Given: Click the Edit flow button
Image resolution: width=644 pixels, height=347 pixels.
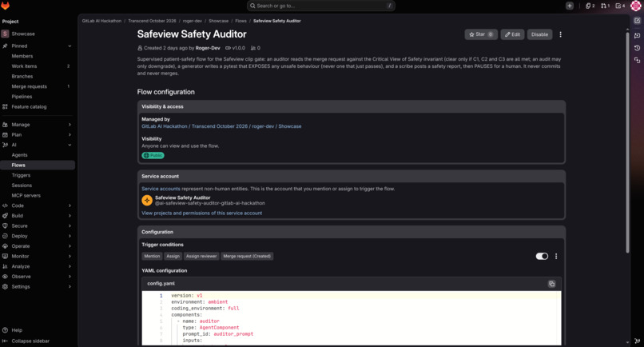Looking at the screenshot, I should click(x=512, y=34).
